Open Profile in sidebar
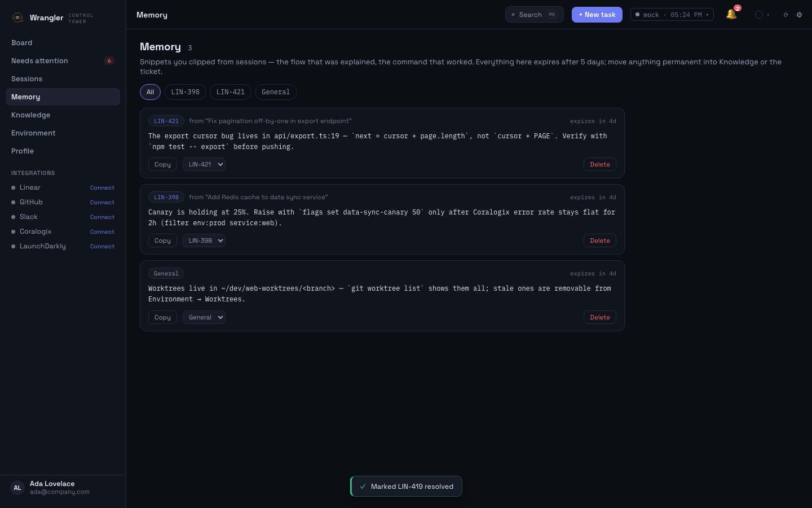Screen dimensions: 812x508 (x=63, y=151)
